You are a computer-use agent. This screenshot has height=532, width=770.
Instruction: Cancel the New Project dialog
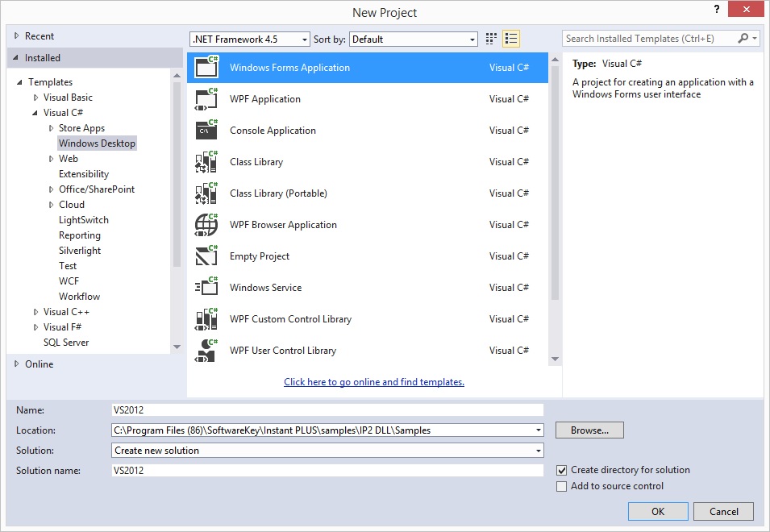(724, 511)
